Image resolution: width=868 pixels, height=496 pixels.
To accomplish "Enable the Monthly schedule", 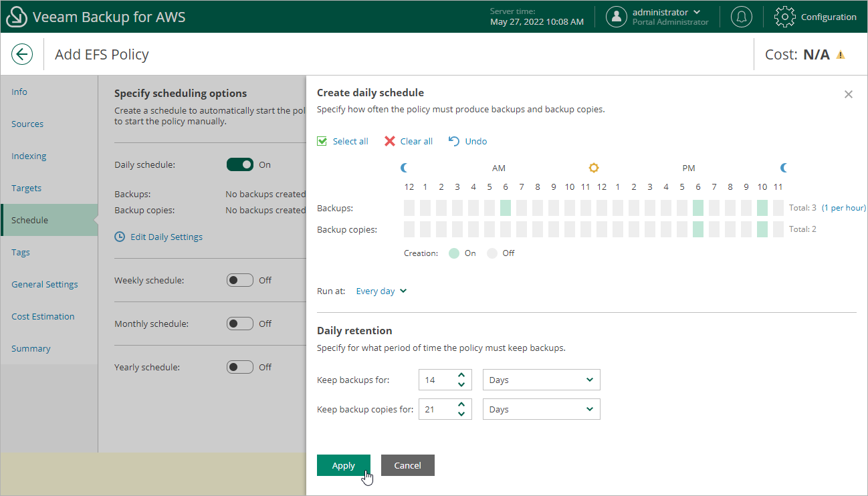I will pyautogui.click(x=240, y=323).
